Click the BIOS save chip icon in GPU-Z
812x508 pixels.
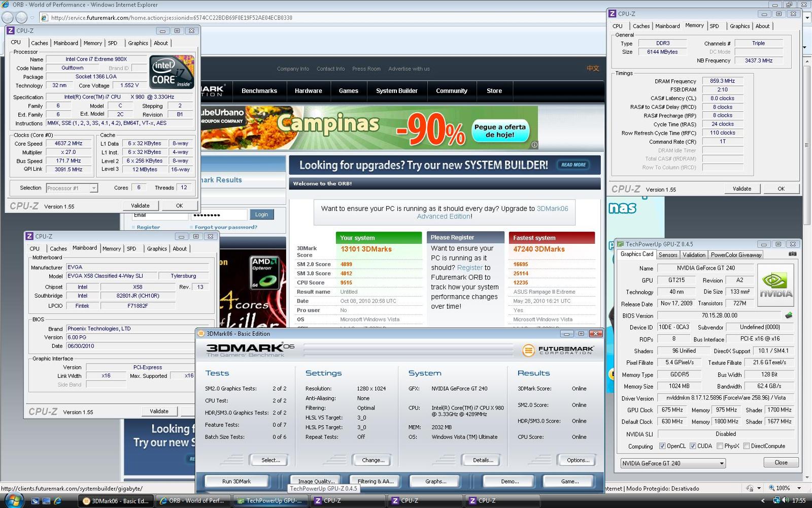point(789,315)
